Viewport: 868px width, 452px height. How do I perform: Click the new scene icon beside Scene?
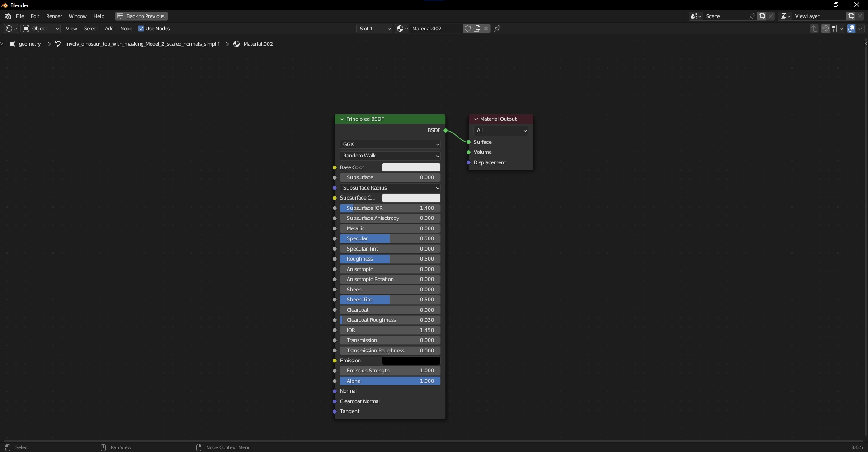pyautogui.click(x=762, y=16)
